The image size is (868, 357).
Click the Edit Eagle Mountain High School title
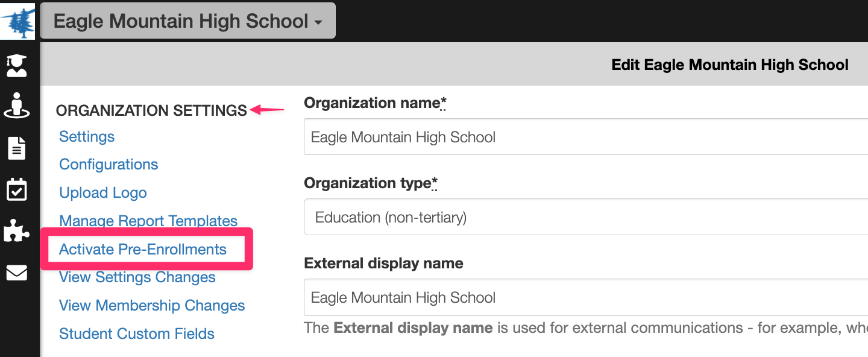pos(730,65)
